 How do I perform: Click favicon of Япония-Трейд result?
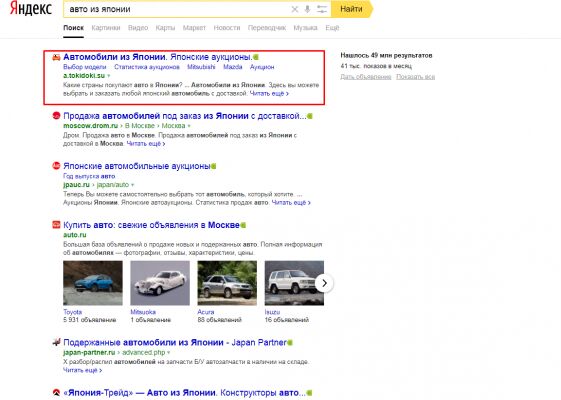point(56,392)
